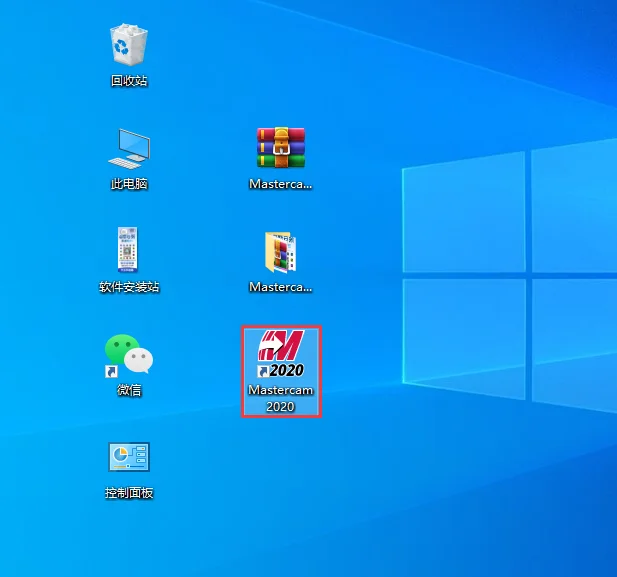Click the Mastercam 2020 shortcut icon

click(281, 353)
